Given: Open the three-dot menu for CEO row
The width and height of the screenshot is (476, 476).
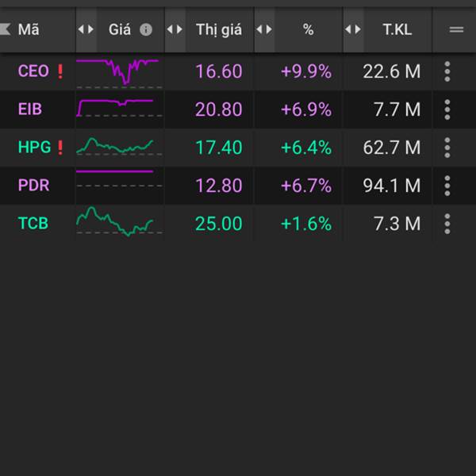Looking at the screenshot, I should (447, 71).
